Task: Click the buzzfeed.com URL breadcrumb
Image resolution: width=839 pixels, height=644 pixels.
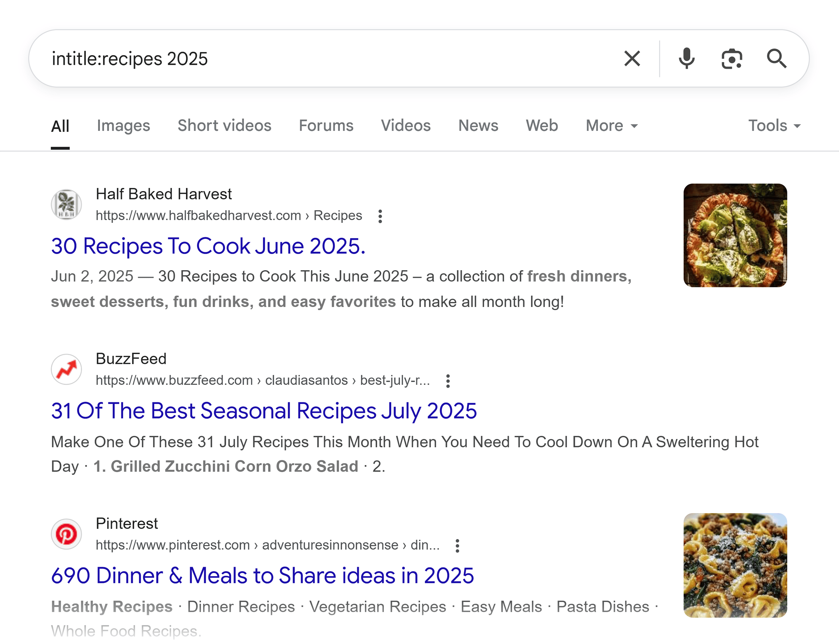Action: coord(263,380)
